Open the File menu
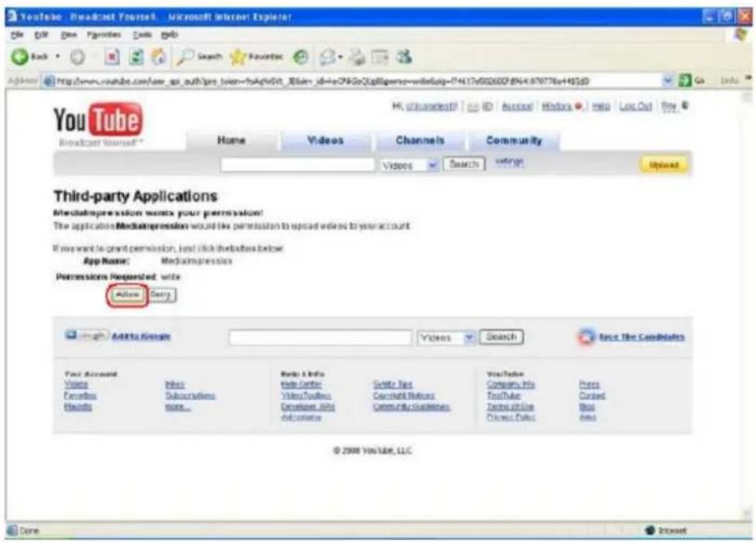This screenshot has width=756, height=543. pos(17,35)
